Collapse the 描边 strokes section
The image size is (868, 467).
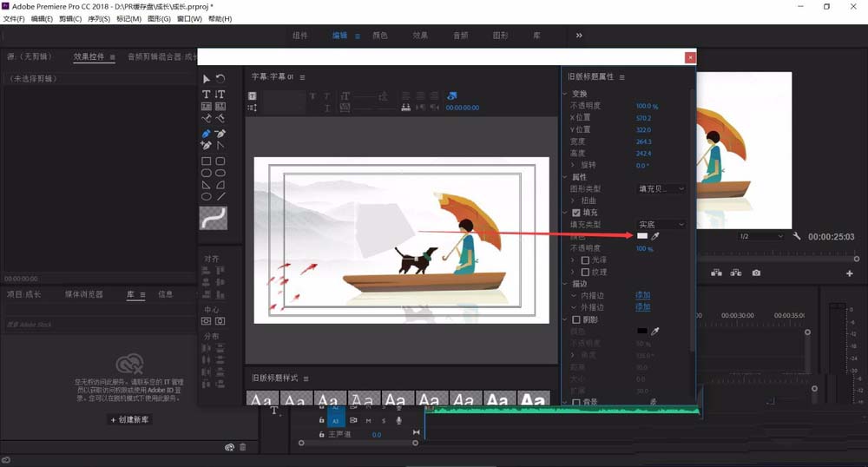pyautogui.click(x=565, y=284)
